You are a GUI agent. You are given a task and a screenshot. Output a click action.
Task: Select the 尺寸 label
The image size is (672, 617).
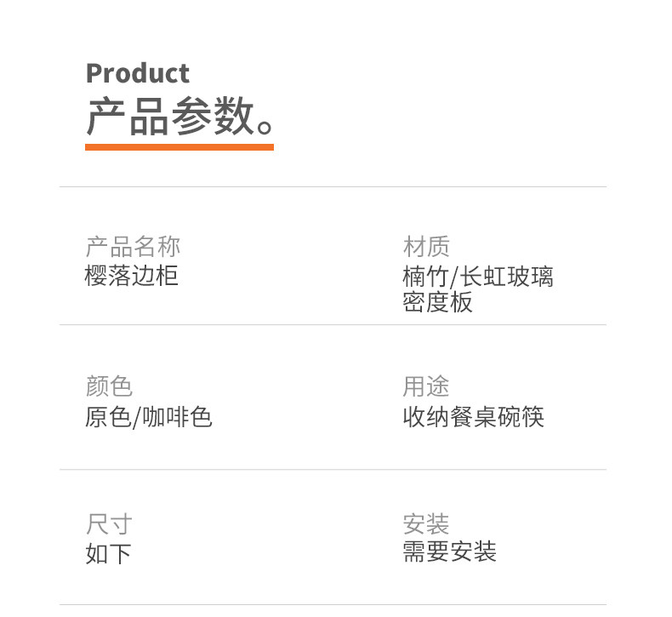click(109, 523)
